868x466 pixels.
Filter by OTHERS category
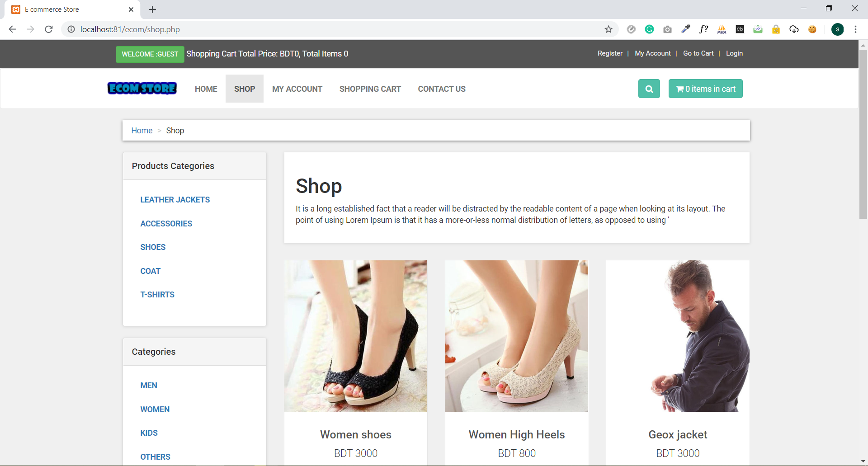click(155, 457)
